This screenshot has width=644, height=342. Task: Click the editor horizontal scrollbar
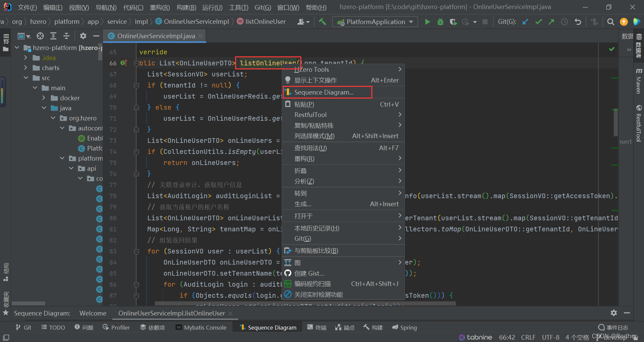pos(305,303)
